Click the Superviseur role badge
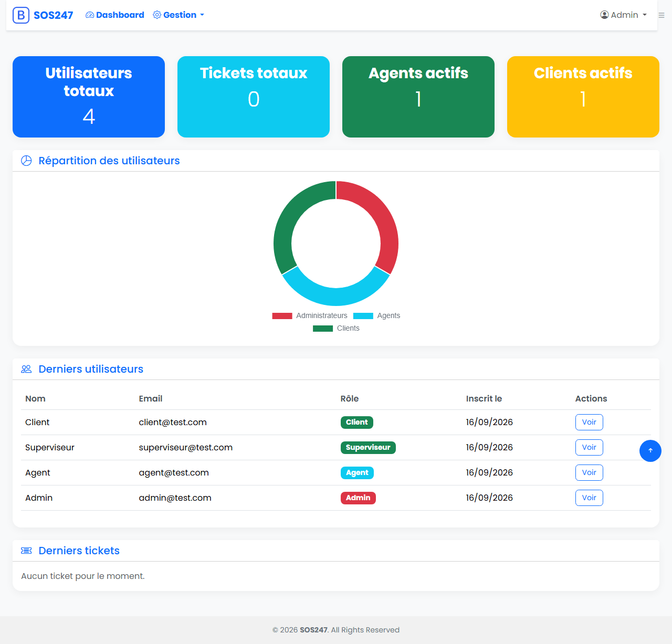The height and width of the screenshot is (644, 672). coord(368,448)
